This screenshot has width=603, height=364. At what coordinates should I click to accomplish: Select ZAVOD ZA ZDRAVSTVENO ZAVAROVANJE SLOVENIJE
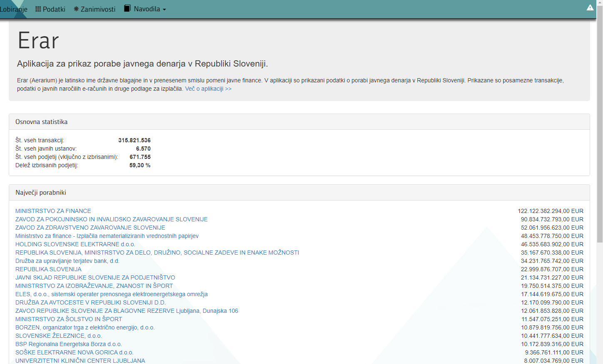coord(90,228)
